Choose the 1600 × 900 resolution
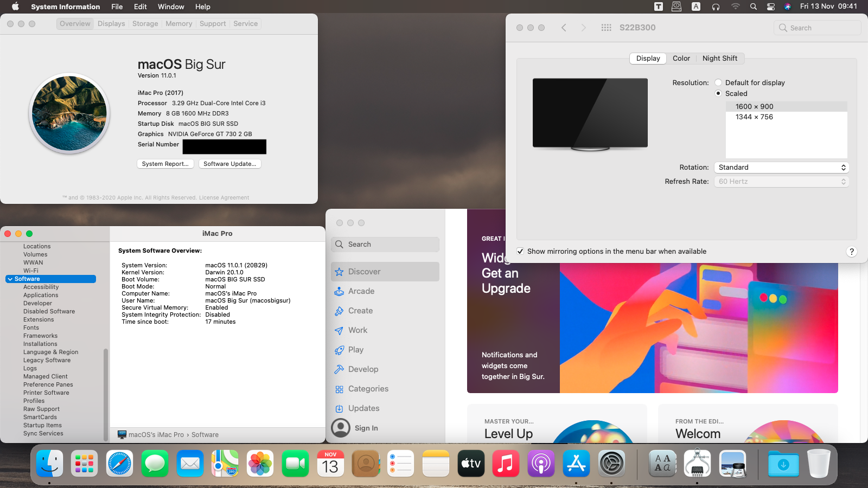The width and height of the screenshot is (868, 488). click(x=787, y=107)
